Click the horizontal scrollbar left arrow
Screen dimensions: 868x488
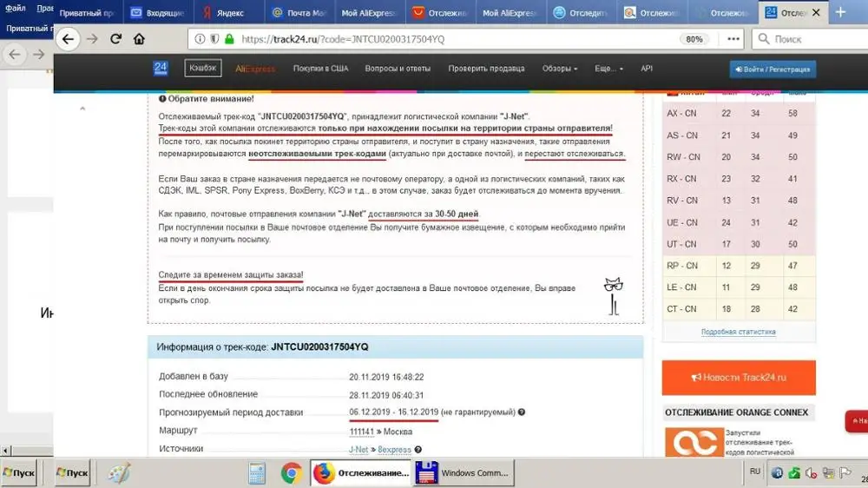5,451
